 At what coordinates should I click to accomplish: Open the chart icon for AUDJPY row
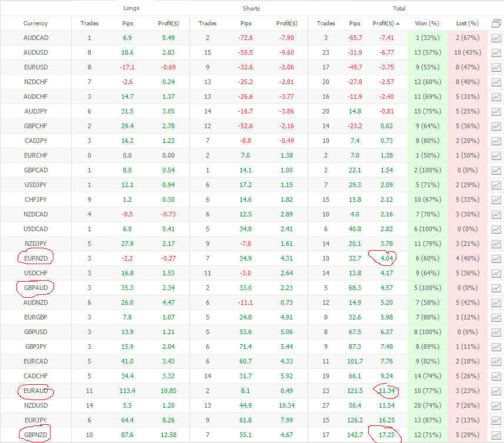[496, 112]
